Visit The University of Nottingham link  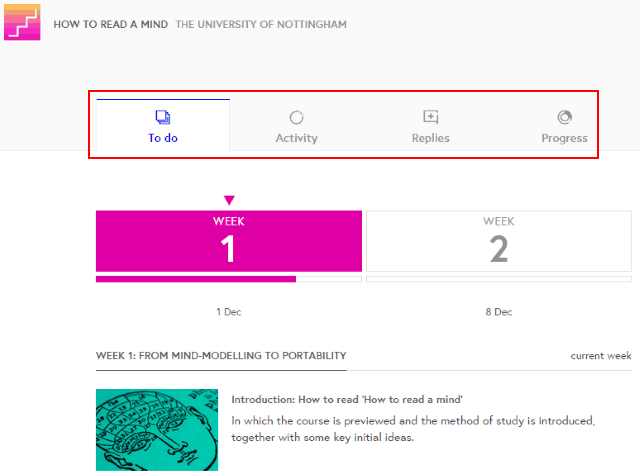tap(261, 24)
